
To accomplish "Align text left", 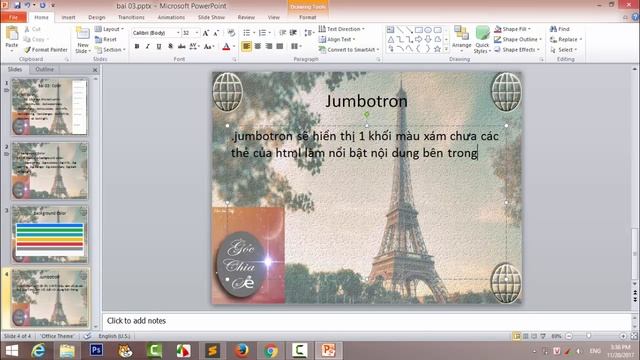I will [x=246, y=46].
